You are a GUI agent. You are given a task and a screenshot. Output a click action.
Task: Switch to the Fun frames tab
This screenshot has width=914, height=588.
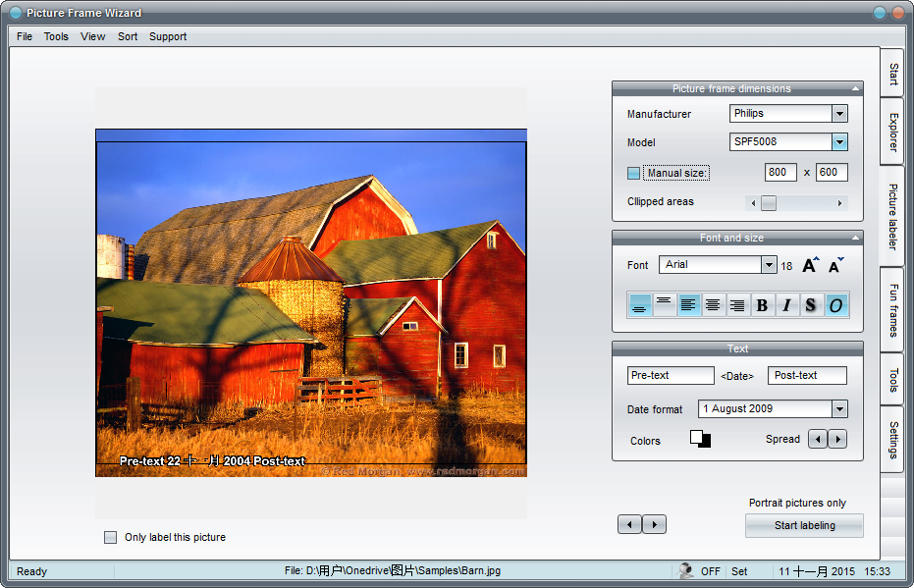coord(892,309)
